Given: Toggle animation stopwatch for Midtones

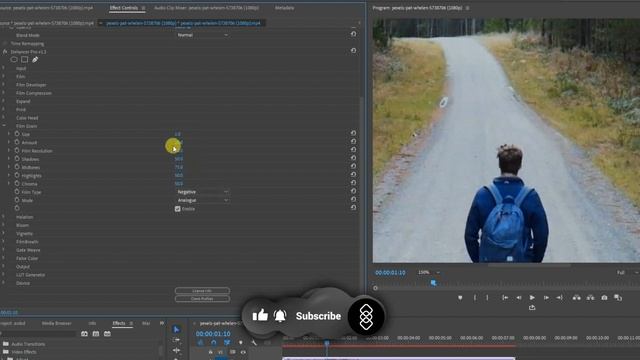Looking at the screenshot, I should 17,167.
